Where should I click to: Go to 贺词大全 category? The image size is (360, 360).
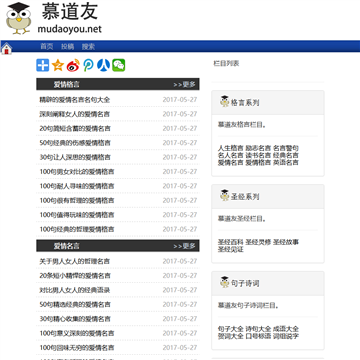point(231,336)
